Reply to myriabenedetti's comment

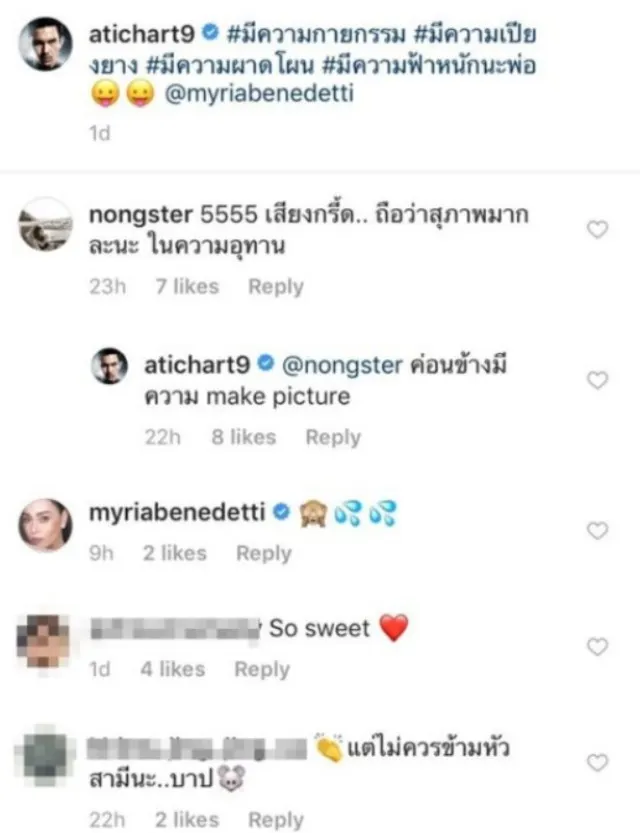click(x=263, y=553)
